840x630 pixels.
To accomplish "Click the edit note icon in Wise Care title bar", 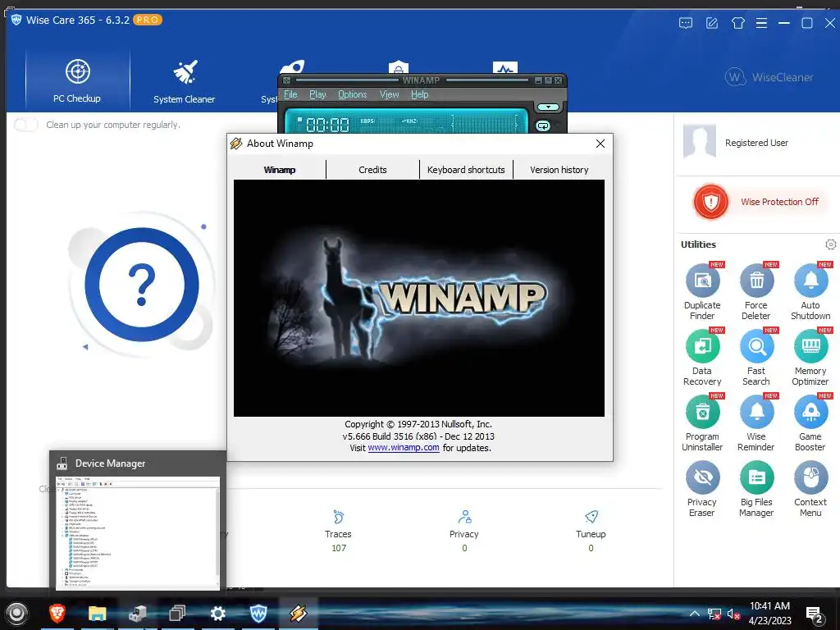I will 712,23.
